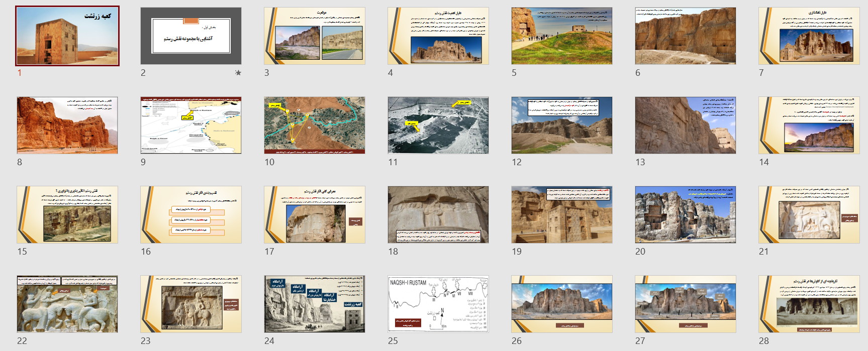
Task: Select slide 5 showing the green hill and cliff
Action: (562, 36)
